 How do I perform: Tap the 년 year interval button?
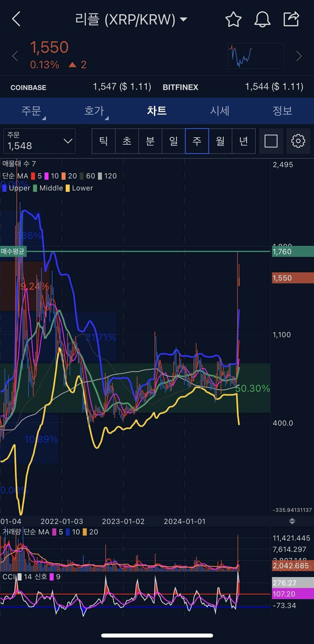point(243,141)
